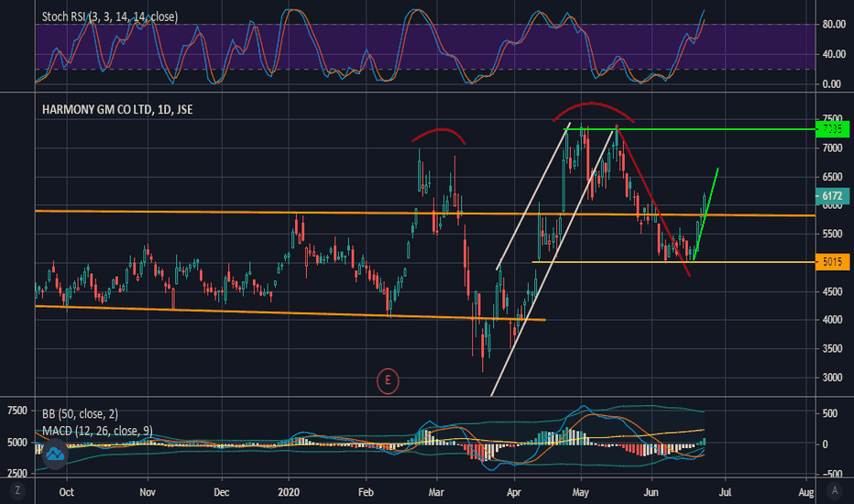Toggle auto scale A button
This screenshot has width=854, height=504.
point(835,491)
